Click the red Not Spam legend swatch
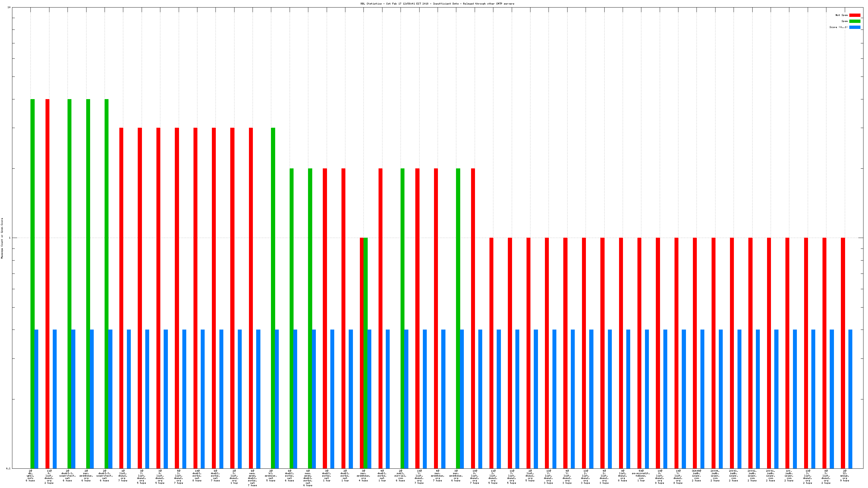Image resolution: width=868 pixels, height=488 pixels. click(854, 15)
